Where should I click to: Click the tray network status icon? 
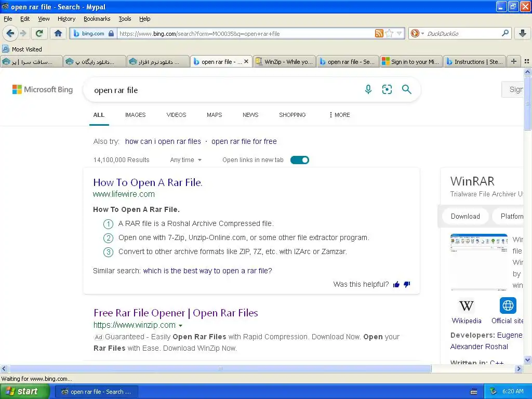494,391
